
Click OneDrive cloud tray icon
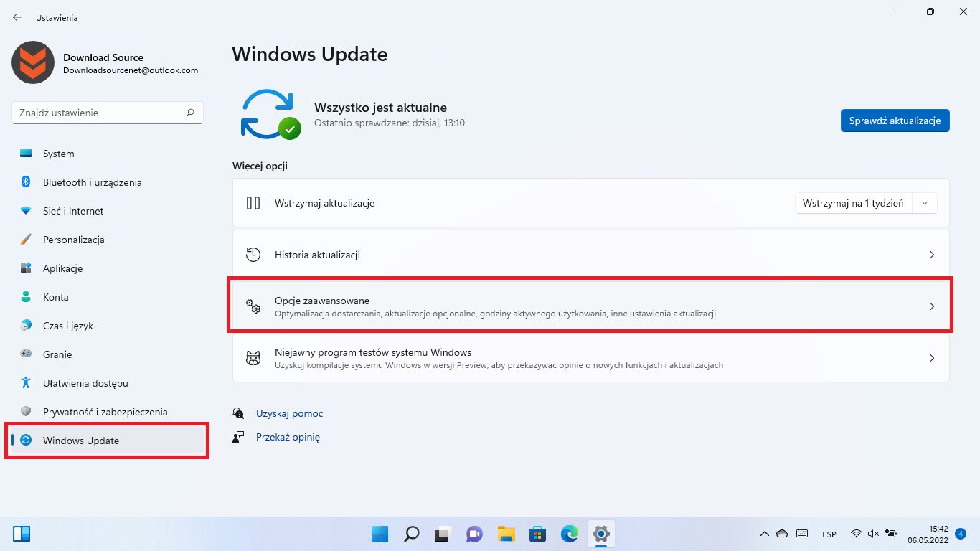tap(783, 534)
